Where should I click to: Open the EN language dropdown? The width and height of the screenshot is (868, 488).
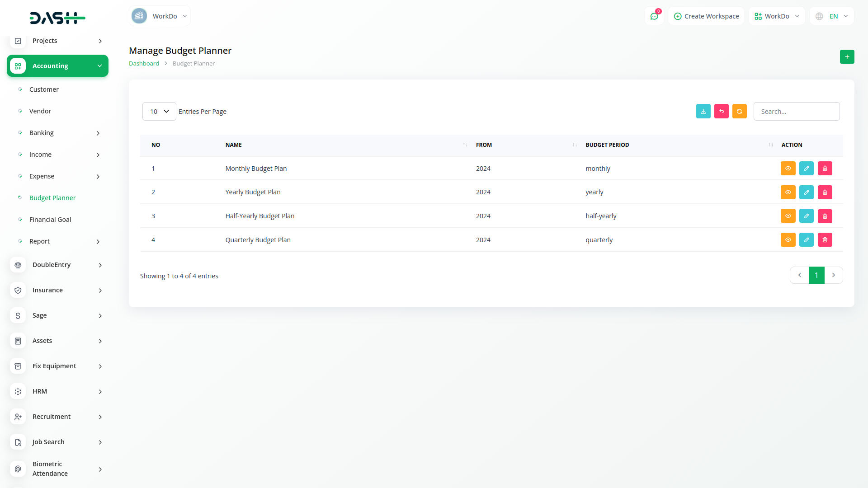click(832, 16)
